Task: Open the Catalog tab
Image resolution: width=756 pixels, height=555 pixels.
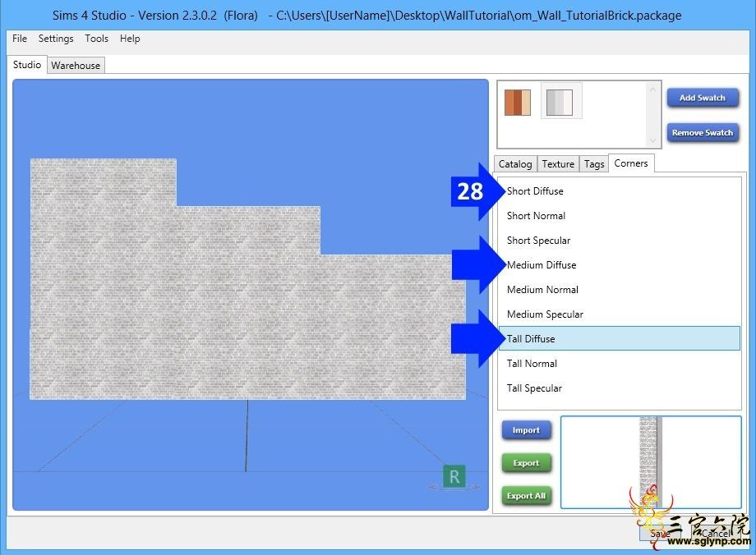Action: tap(515, 164)
